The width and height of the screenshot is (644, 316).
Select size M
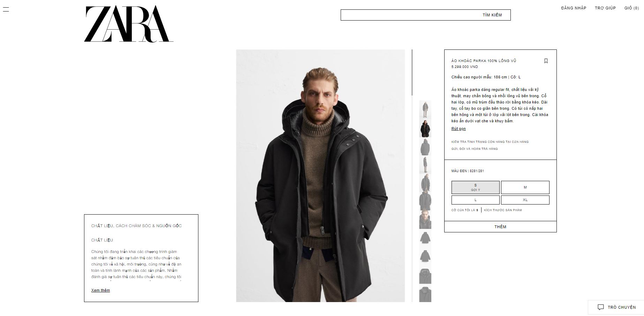(x=525, y=187)
